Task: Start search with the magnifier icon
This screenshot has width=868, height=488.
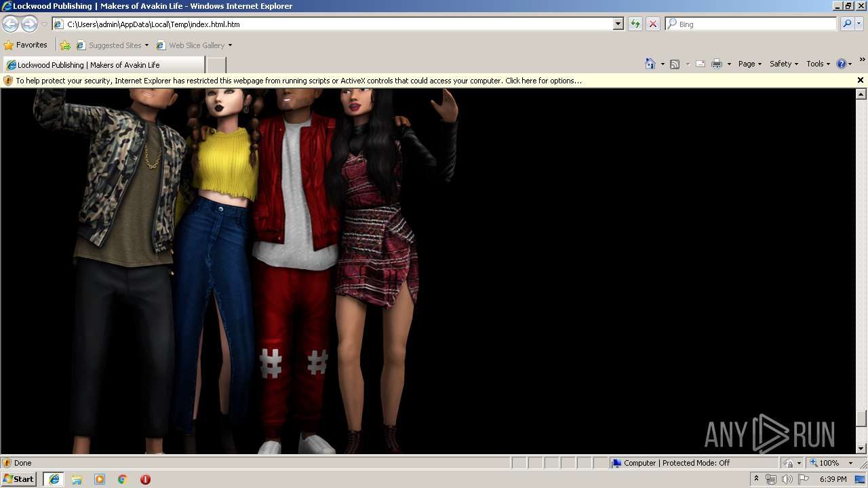Action: [847, 24]
